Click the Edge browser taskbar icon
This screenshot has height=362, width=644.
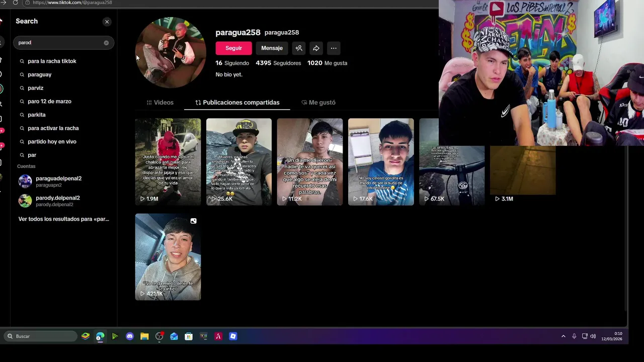tap(100, 336)
